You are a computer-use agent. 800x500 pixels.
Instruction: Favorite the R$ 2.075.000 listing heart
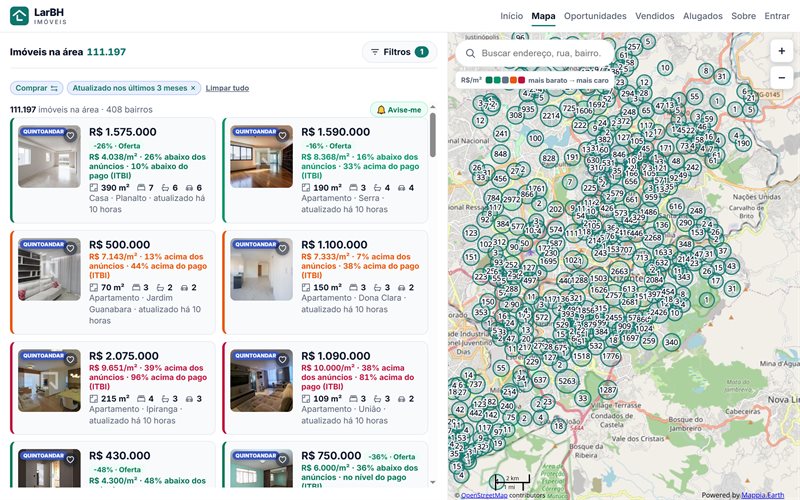[70, 360]
